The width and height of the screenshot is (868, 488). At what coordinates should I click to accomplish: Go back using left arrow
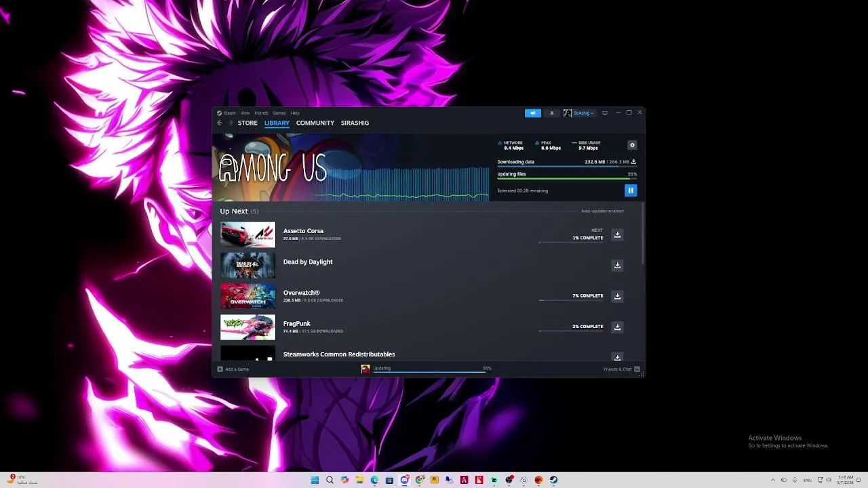[x=220, y=123]
